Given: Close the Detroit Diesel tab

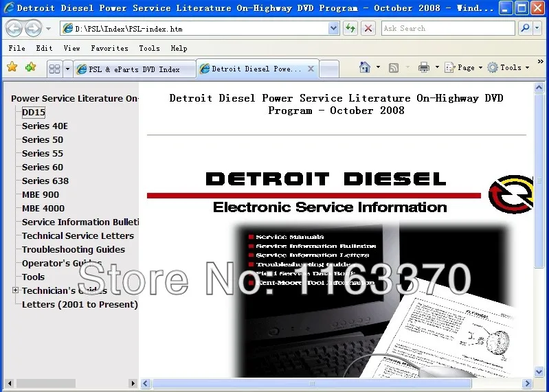Looking at the screenshot, I should pyautogui.click(x=311, y=69).
